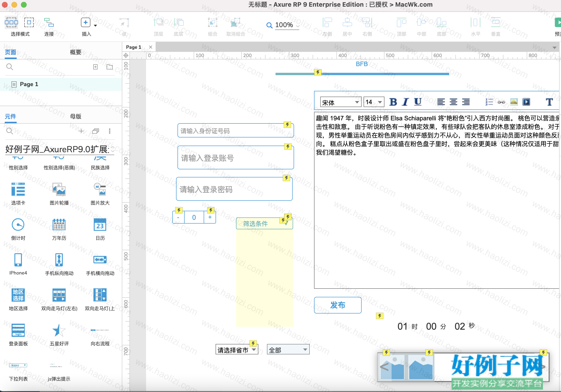
Task: Toggle Italic in the rich text editor
Action: pyautogui.click(x=405, y=102)
